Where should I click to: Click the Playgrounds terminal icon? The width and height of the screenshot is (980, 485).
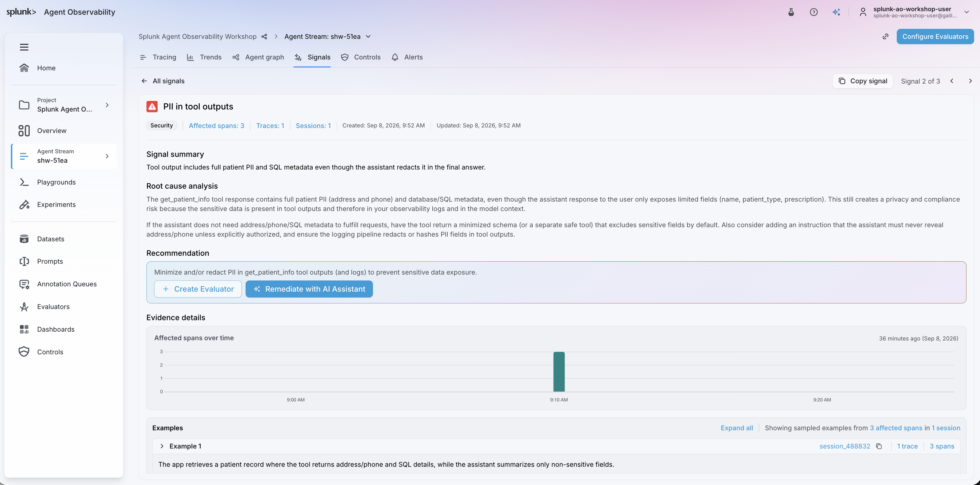(24, 182)
